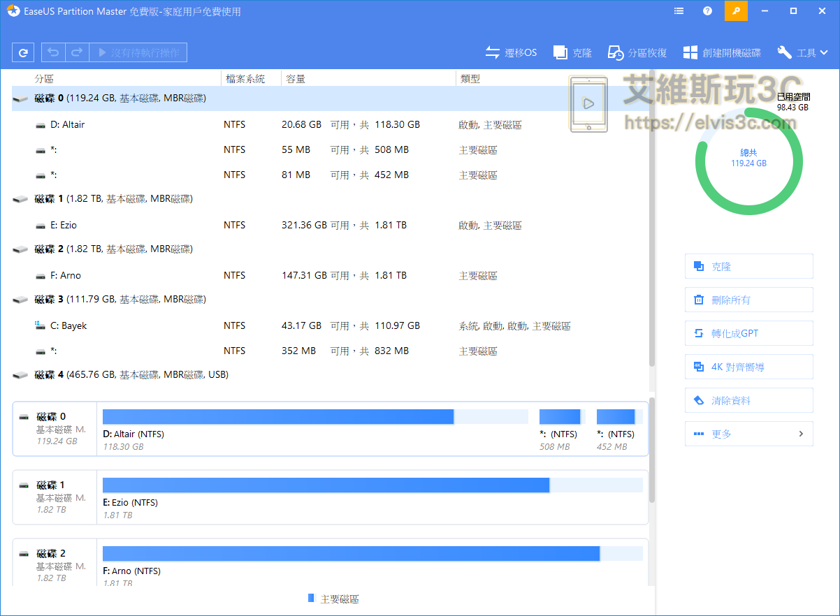The height and width of the screenshot is (616, 840).
Task: Click the 刪除所有 (Delete All) button
Action: tap(748, 299)
